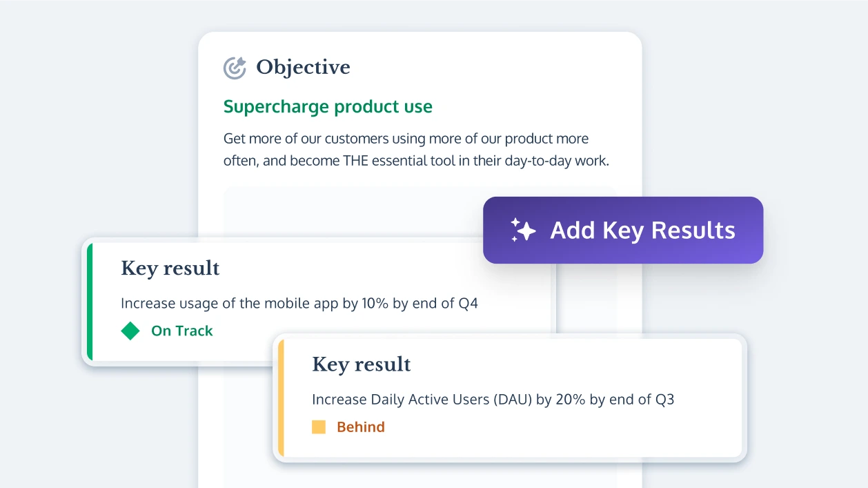Open the Supercharge product use objective title
The height and width of the screenshot is (488, 868).
tap(328, 107)
